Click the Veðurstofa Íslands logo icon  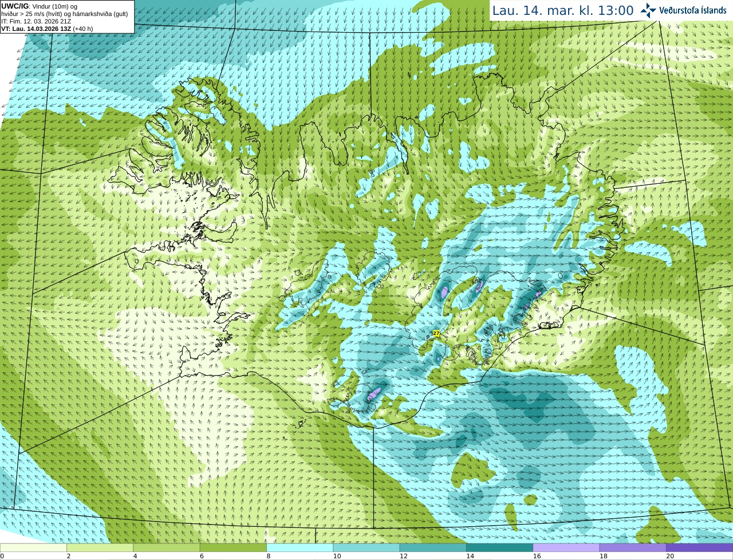point(648,10)
